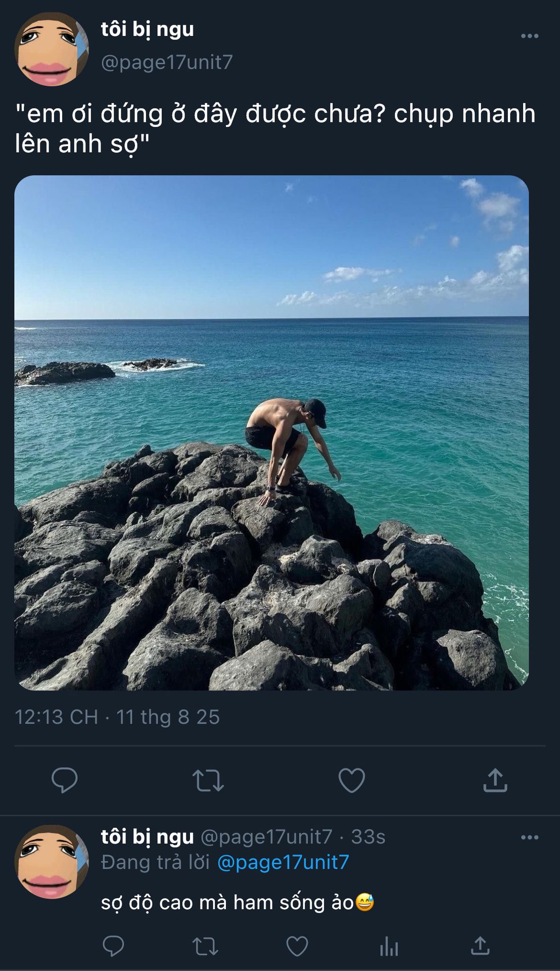The height and width of the screenshot is (971, 560).
Task: Open the reply author name 'tôi bị ngu'
Action: pos(147,837)
